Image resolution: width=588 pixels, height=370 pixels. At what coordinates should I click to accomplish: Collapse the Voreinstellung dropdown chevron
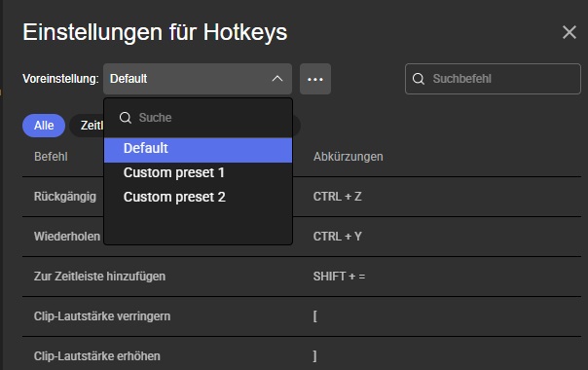point(277,79)
